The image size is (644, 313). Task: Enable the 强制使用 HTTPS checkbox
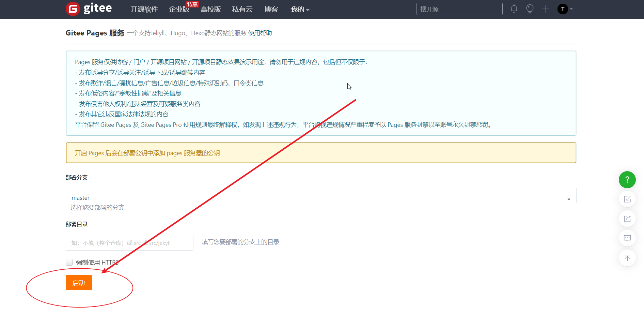click(x=69, y=262)
